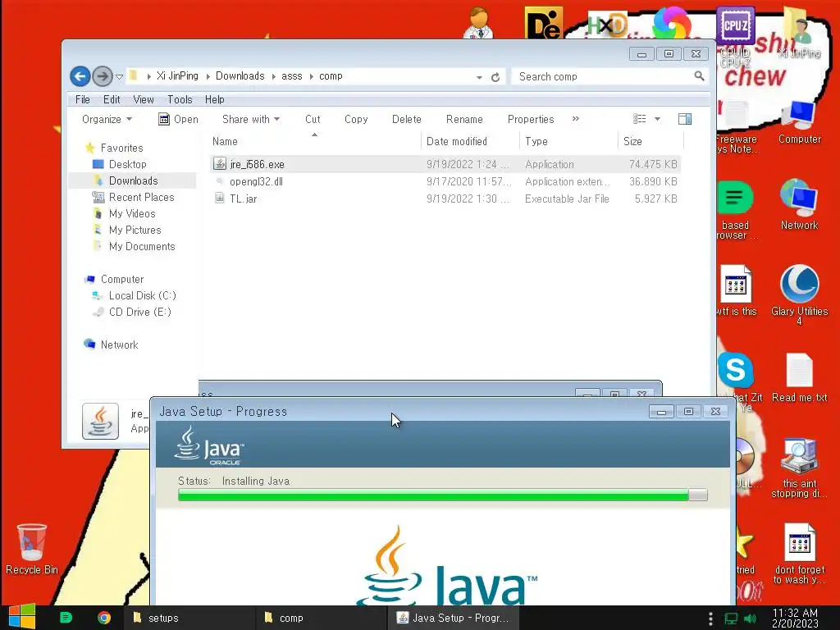Screen dimensions: 840x630
Task: Select the TL.jar file
Action: click(x=445, y=199)
